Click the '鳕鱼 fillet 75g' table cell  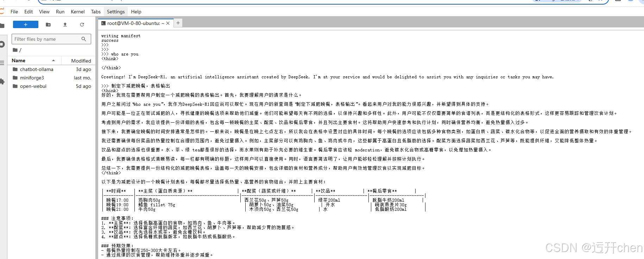(x=157, y=205)
